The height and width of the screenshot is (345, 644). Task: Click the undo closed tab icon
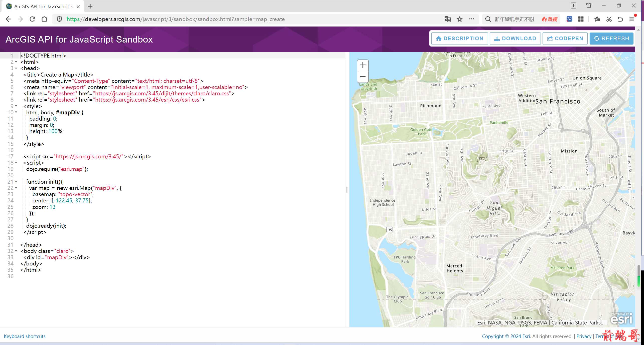(x=620, y=19)
